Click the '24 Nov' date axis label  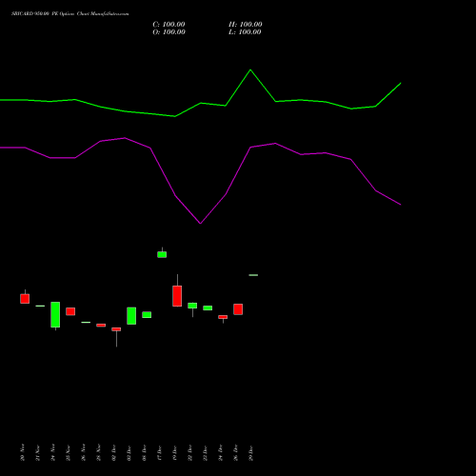click(x=53, y=452)
